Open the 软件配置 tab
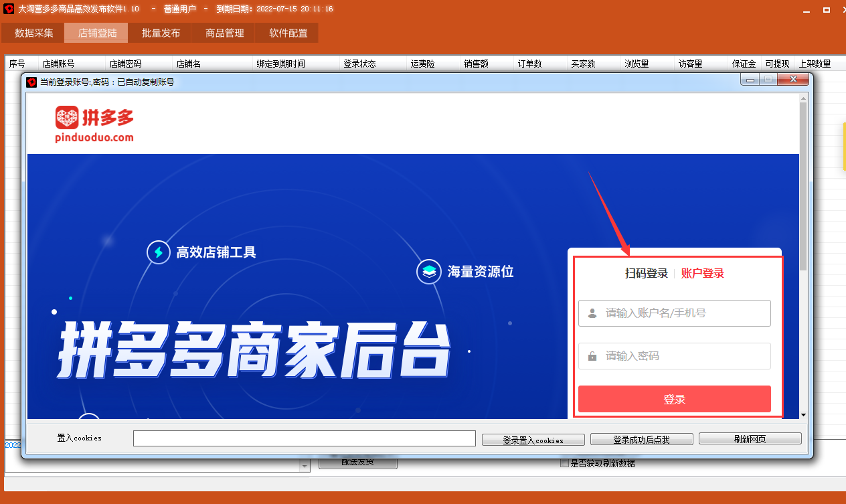Image resolution: width=846 pixels, height=504 pixels. (x=288, y=33)
